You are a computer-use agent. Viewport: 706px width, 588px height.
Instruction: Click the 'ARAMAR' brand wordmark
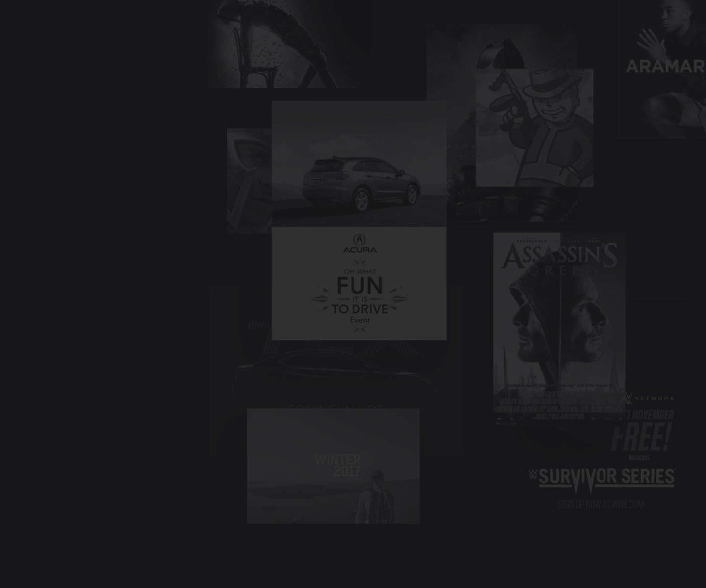coord(666,66)
